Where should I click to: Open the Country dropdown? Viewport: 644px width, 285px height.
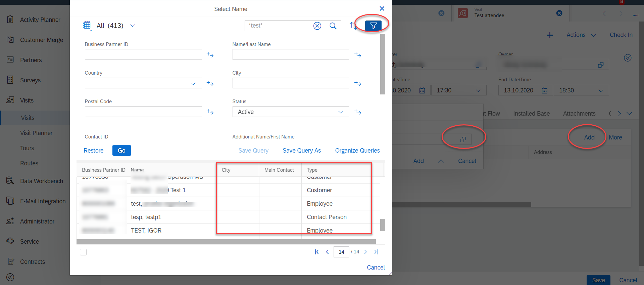(193, 83)
